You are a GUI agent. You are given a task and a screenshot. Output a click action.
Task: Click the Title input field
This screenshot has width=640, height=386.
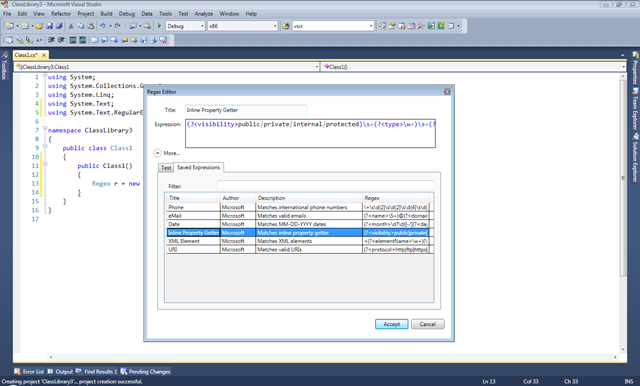245,110
